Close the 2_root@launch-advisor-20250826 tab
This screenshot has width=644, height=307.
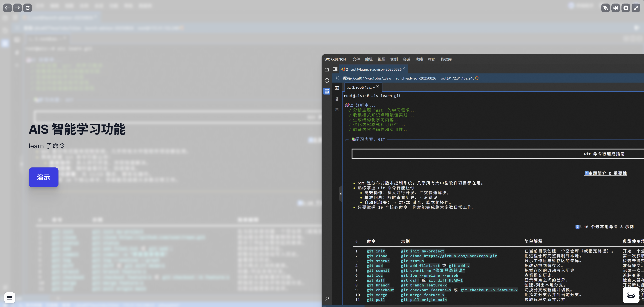point(404,68)
